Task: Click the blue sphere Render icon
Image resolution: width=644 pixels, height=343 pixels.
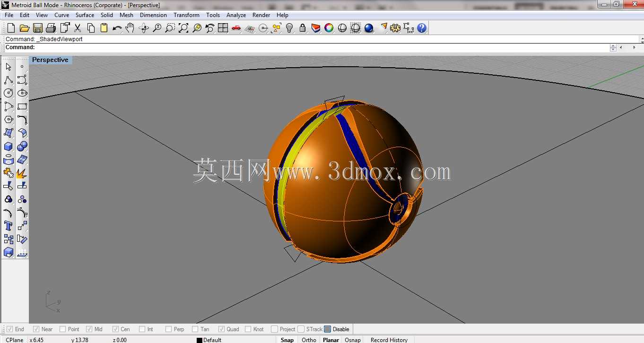Action: click(x=369, y=28)
